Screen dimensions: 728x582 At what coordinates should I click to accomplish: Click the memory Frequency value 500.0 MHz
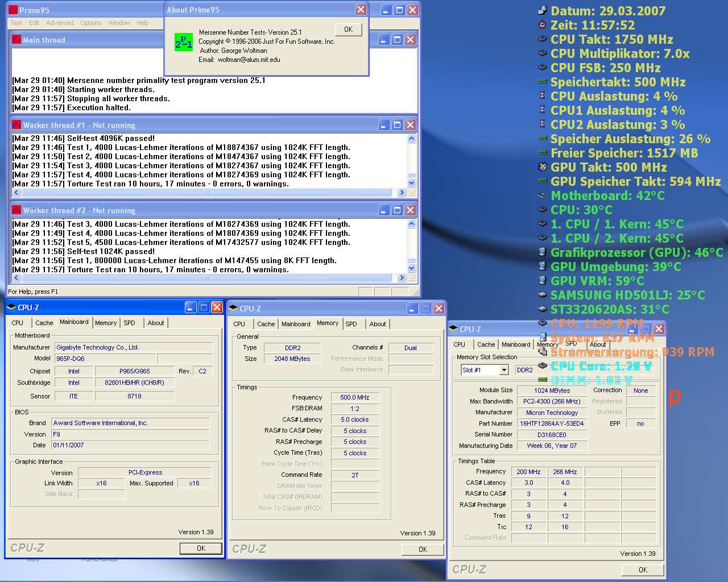tap(354, 397)
